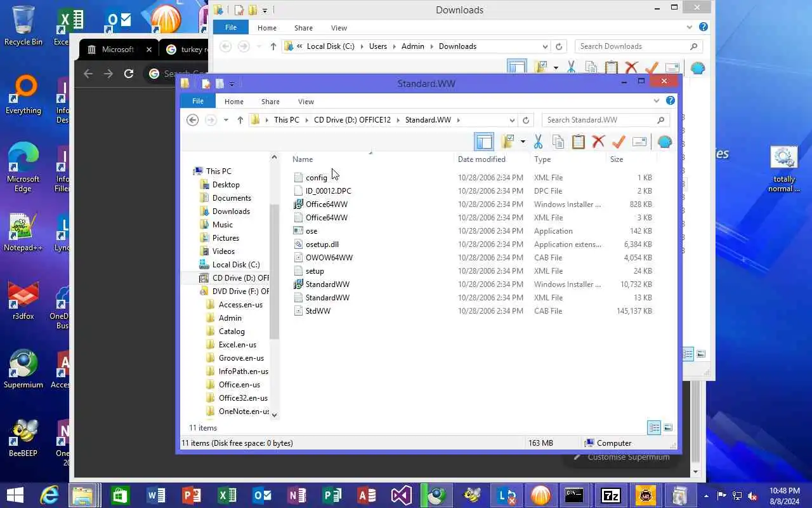Expand the ribbon chevron in Standard.WW
This screenshot has width=812, height=508.
click(x=657, y=101)
